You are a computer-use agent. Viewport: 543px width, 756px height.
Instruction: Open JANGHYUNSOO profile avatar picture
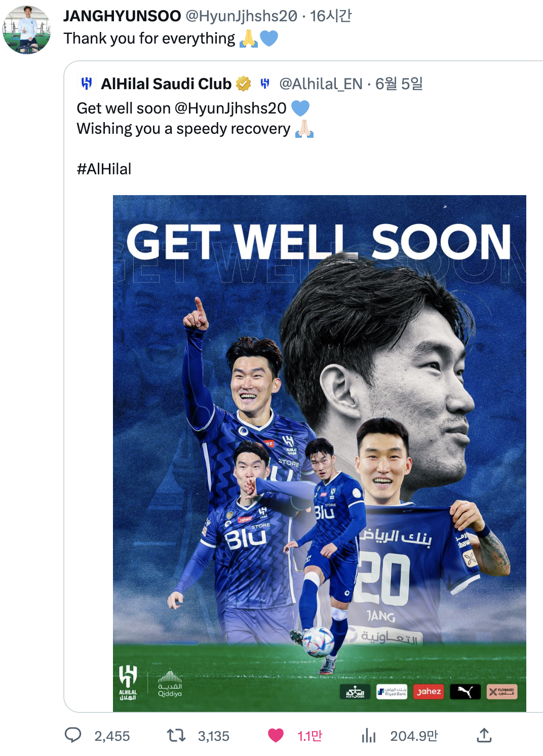pos(27,29)
